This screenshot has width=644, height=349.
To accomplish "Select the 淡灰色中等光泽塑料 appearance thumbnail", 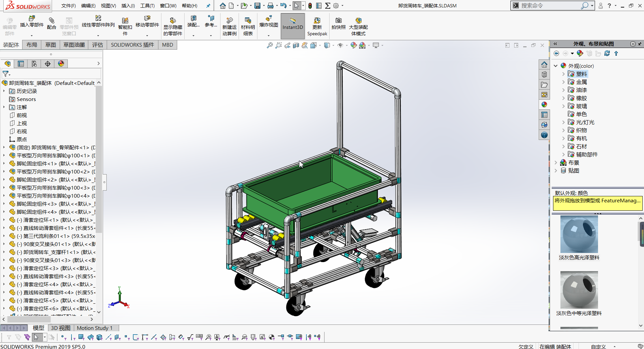I will tap(579, 290).
